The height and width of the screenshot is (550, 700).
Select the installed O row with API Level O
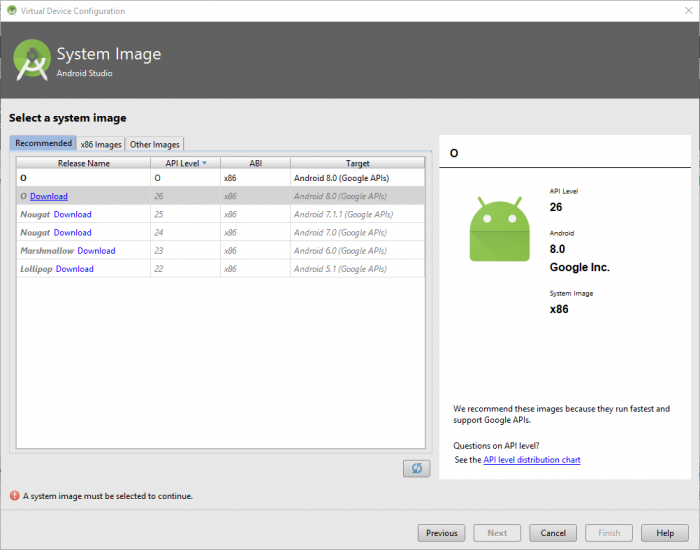pos(221,178)
